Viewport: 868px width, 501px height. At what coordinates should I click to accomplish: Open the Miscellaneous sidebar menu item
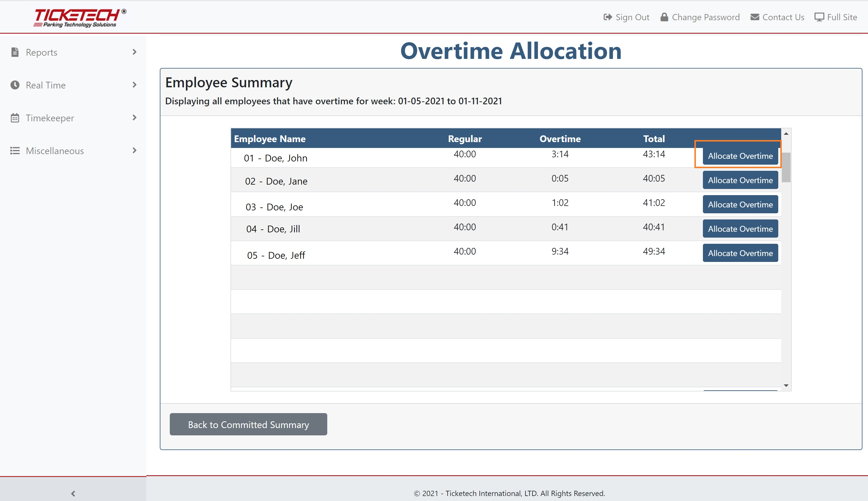[x=55, y=151]
